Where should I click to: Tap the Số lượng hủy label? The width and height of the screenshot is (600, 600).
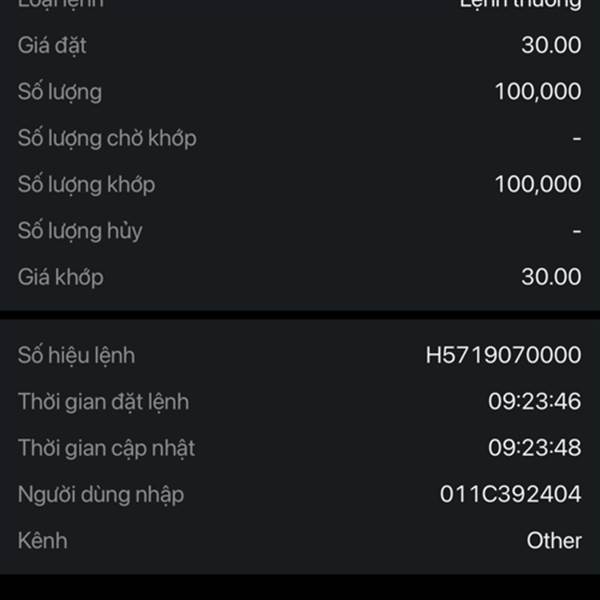pos(80,232)
